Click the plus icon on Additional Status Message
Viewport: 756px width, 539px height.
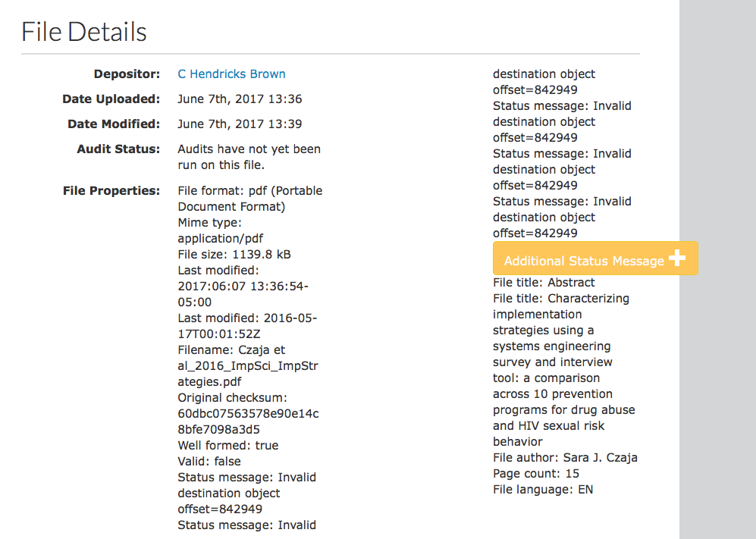coord(677,259)
